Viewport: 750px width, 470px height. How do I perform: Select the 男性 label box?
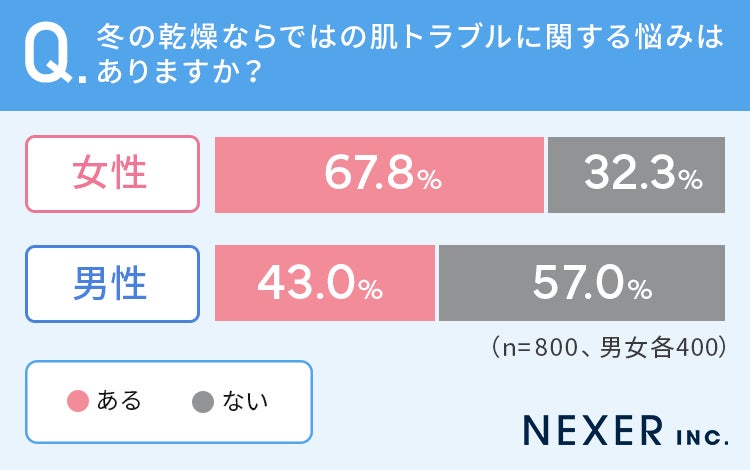tap(111, 284)
